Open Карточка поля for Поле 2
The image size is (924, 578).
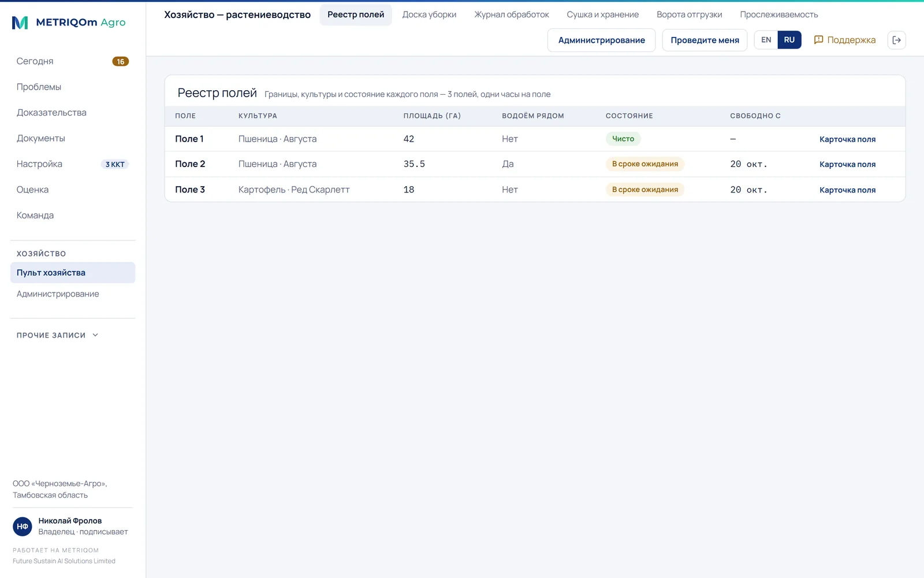847,164
